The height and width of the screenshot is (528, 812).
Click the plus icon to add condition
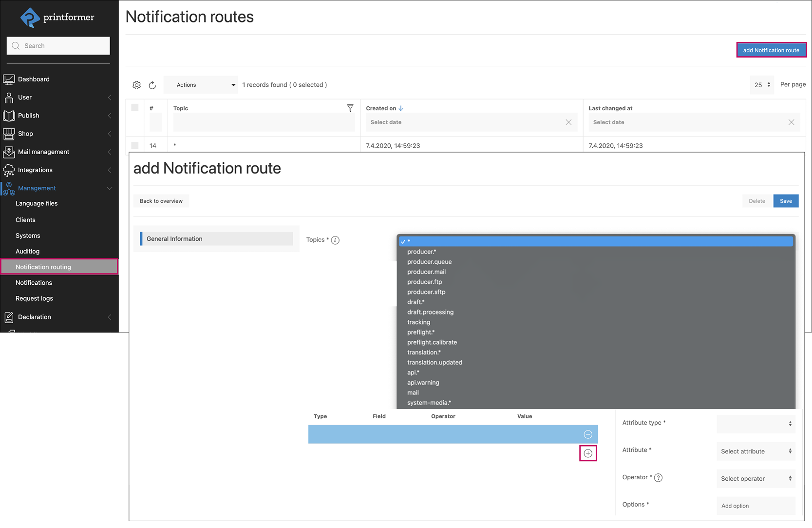click(x=588, y=453)
